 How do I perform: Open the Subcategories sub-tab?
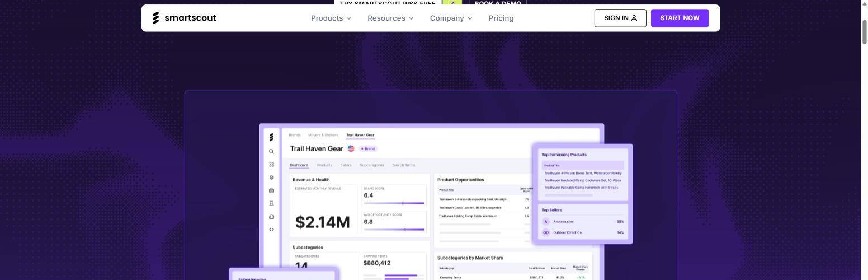coord(372,165)
